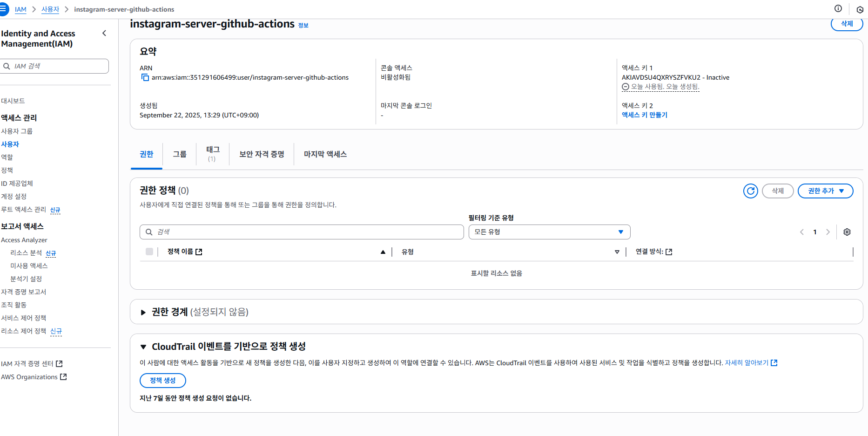Open the 권한 추가 dropdown button
The width and height of the screenshot is (868, 436).
[826, 191]
